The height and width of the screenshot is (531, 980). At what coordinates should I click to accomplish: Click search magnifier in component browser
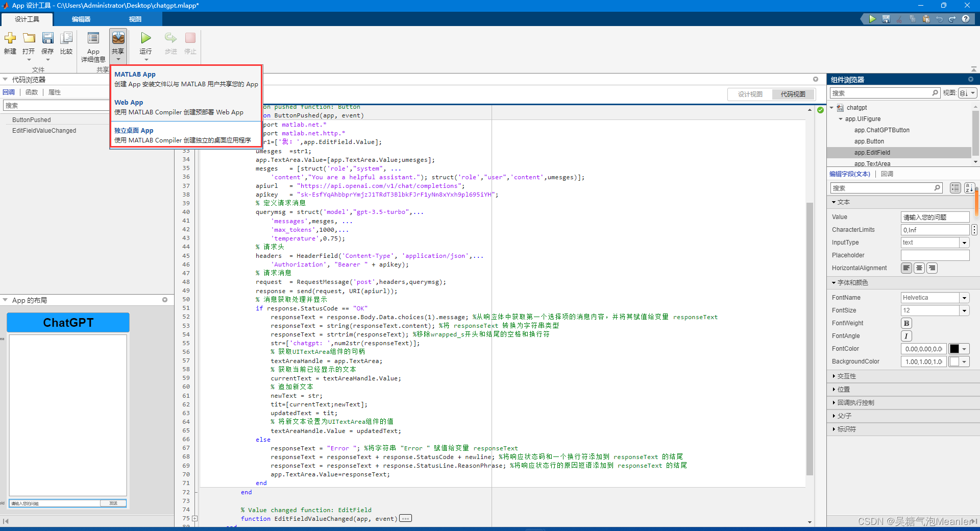[935, 93]
